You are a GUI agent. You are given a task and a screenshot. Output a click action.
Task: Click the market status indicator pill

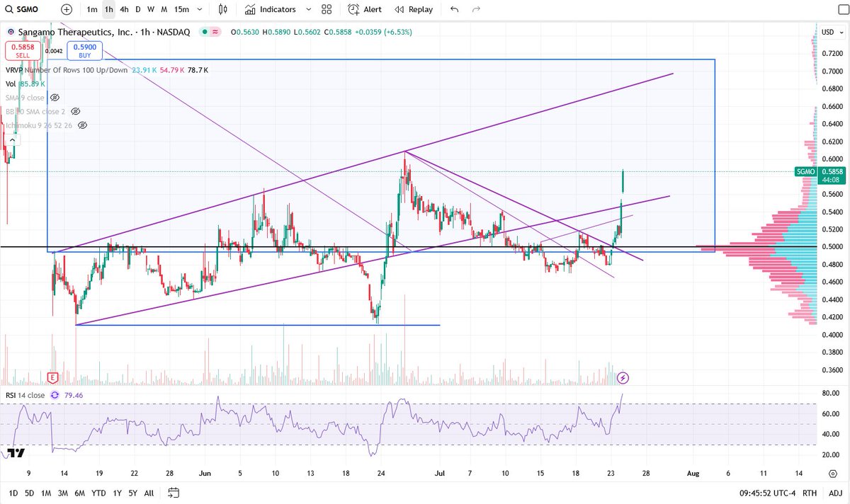click(x=210, y=32)
